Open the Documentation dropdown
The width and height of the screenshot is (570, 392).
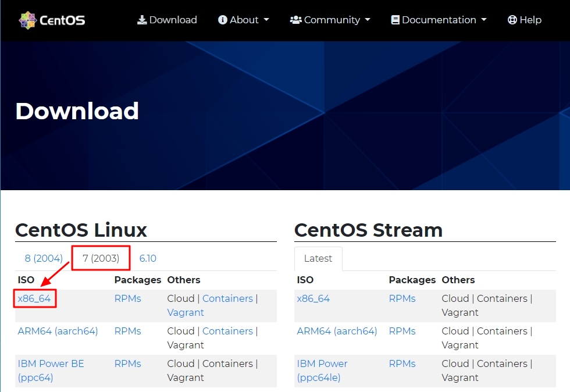coord(439,20)
